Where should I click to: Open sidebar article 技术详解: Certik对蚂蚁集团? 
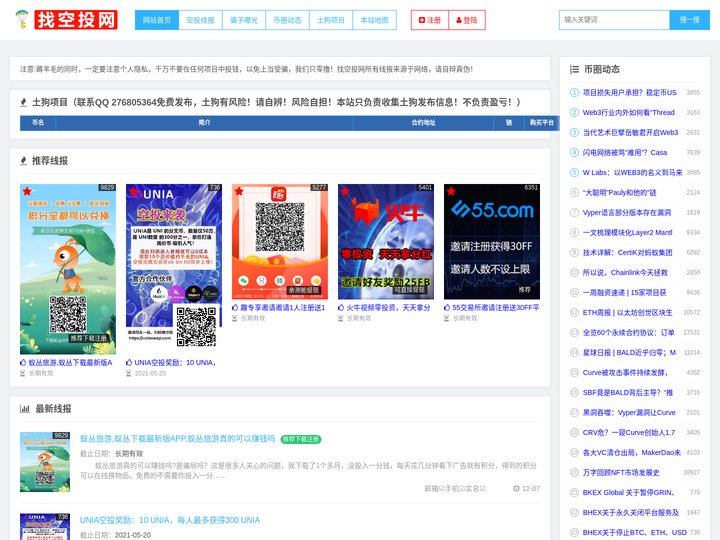click(x=627, y=252)
